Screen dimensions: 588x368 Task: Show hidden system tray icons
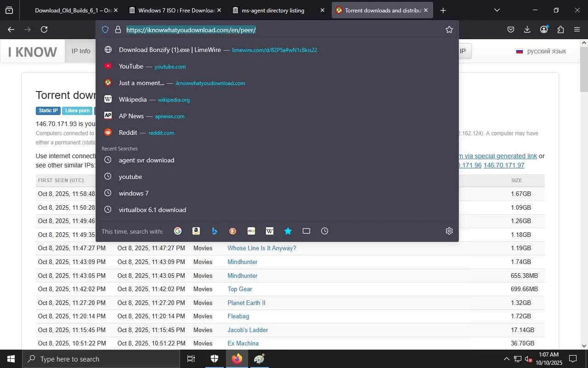coord(507,359)
